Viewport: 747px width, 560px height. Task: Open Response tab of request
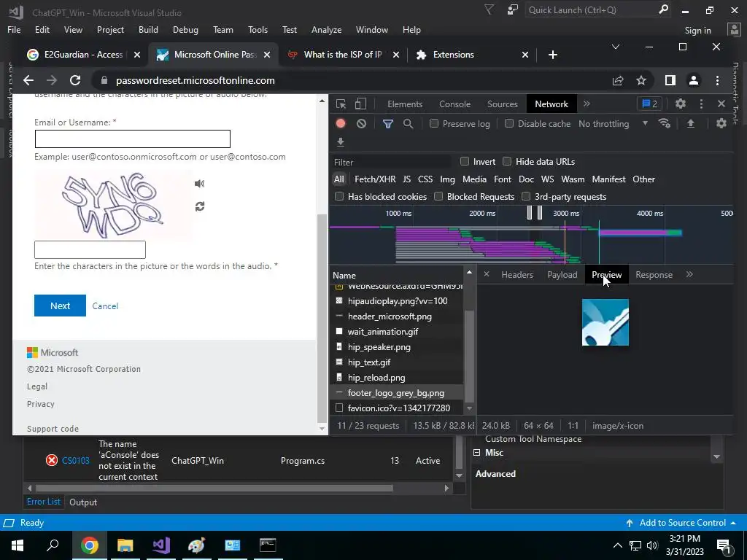pos(654,275)
